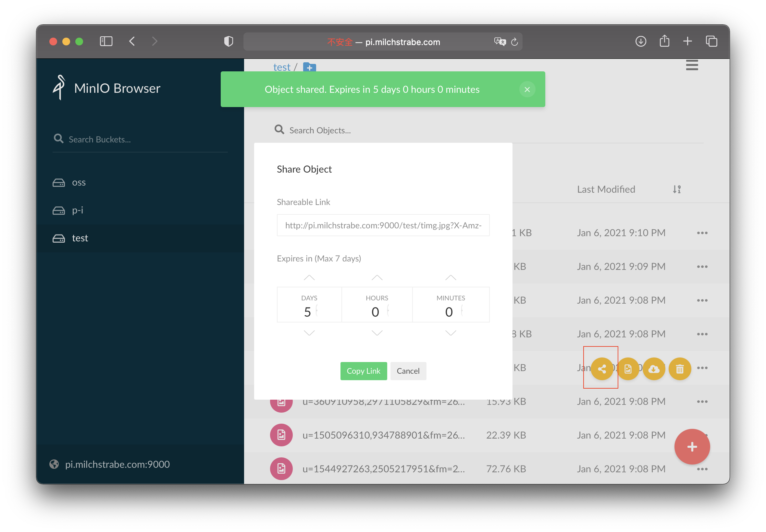Click the Last Modified sort icon

tap(677, 189)
